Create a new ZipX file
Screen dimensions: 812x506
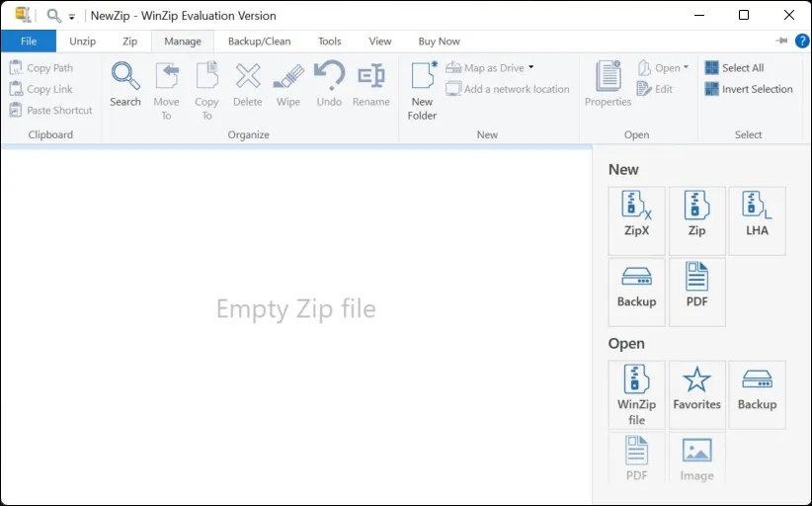click(x=636, y=220)
